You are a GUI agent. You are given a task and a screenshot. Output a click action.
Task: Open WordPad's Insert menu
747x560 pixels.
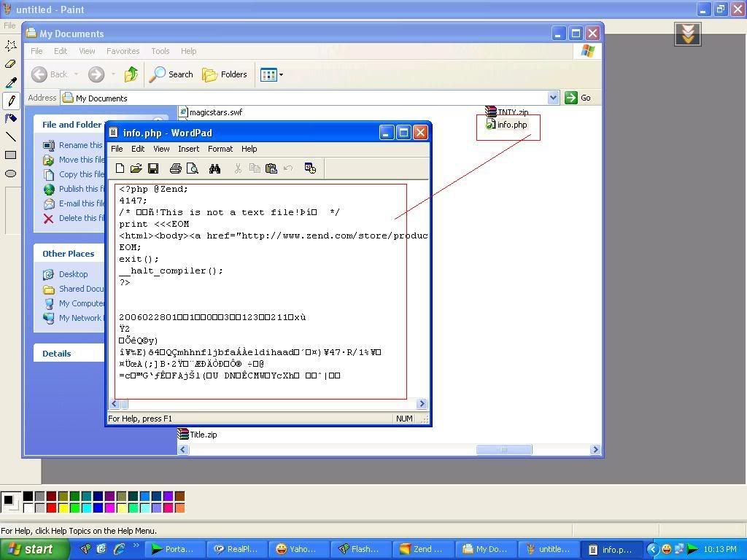pos(189,149)
